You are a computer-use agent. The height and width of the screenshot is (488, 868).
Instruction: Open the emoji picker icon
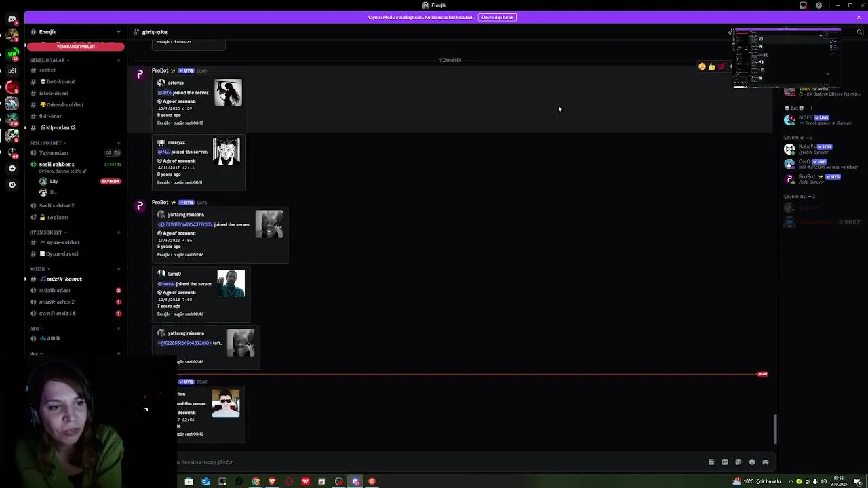(x=752, y=462)
